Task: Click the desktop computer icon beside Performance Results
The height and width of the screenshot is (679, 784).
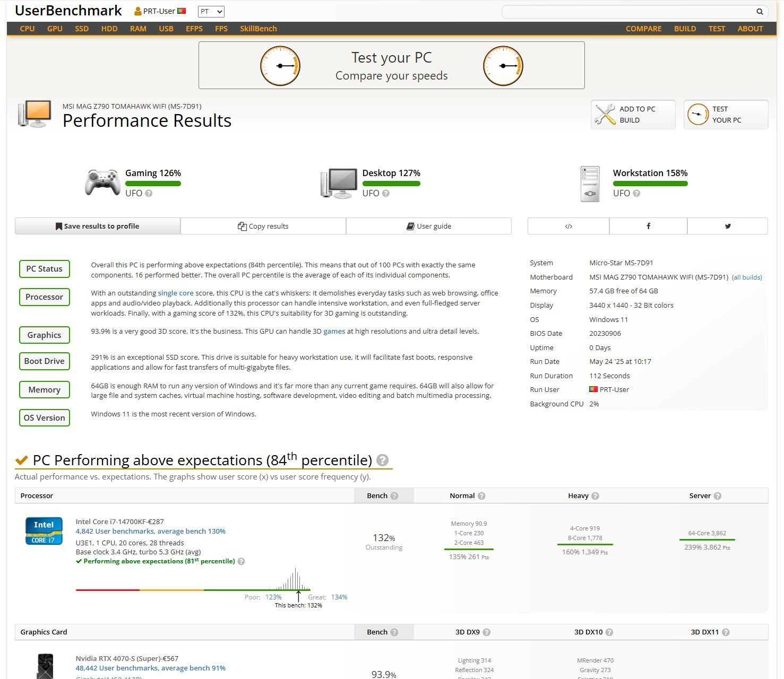Action: pos(35,114)
